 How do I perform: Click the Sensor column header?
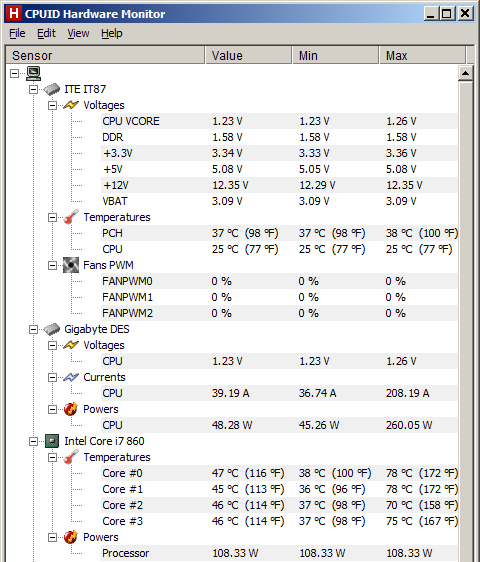pyautogui.click(x=105, y=56)
